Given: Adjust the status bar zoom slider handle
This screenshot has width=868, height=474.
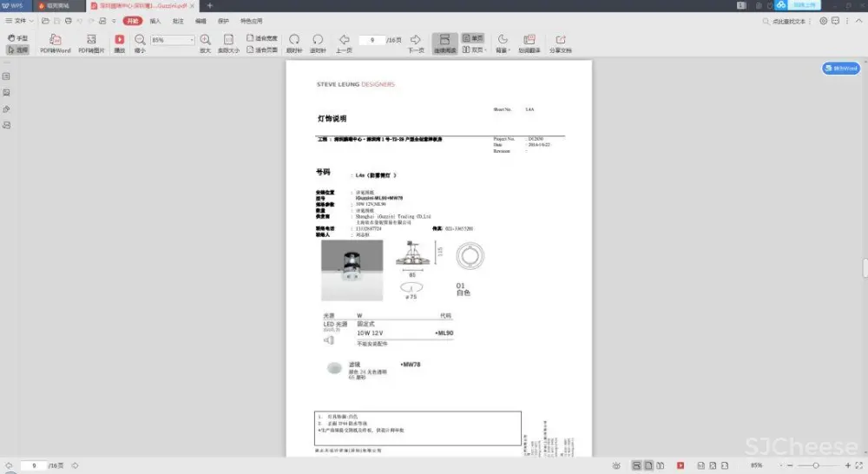Looking at the screenshot, I should tap(815, 465).
